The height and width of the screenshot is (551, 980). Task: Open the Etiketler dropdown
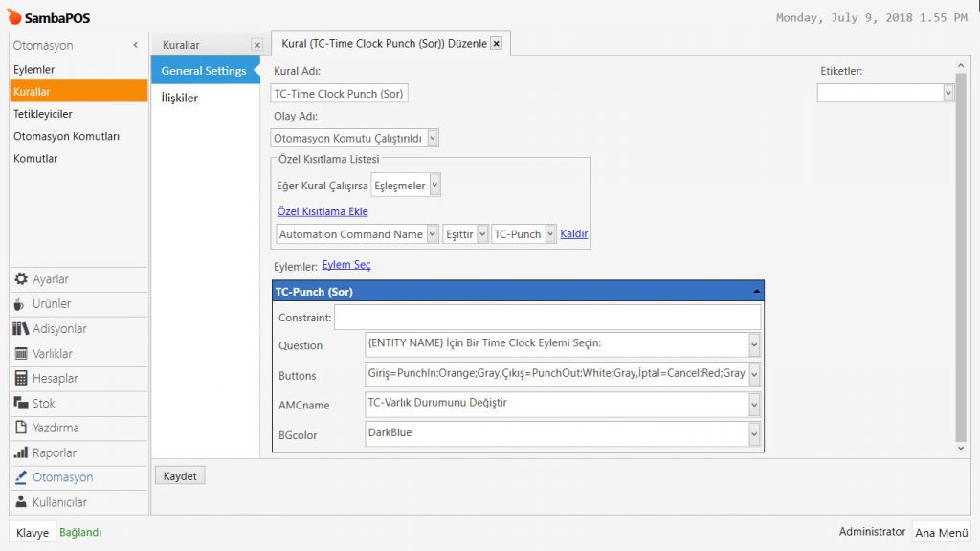(x=947, y=93)
